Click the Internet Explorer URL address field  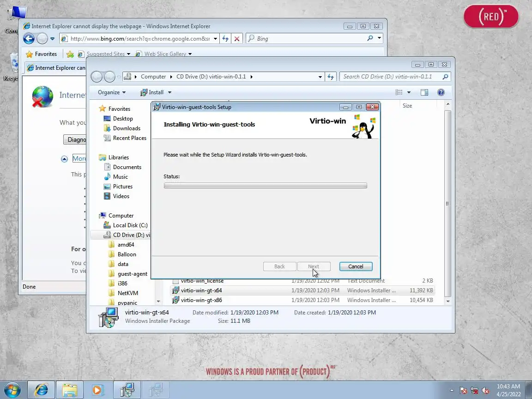point(140,39)
